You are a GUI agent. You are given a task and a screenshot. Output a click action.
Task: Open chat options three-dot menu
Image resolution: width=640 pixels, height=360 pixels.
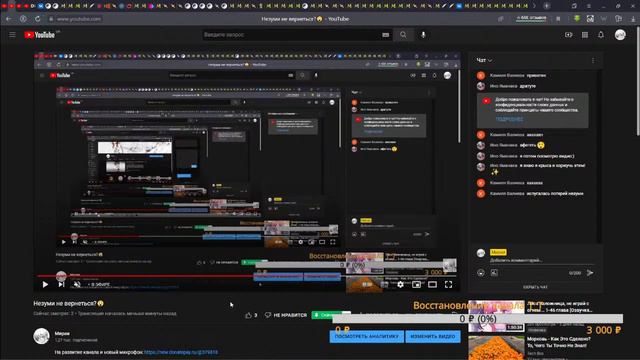point(593,60)
